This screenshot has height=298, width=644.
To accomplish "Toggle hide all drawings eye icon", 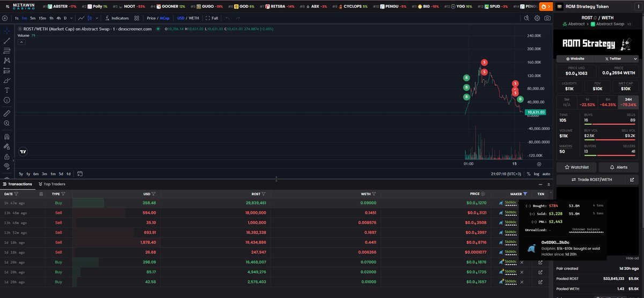I will (x=6, y=166).
